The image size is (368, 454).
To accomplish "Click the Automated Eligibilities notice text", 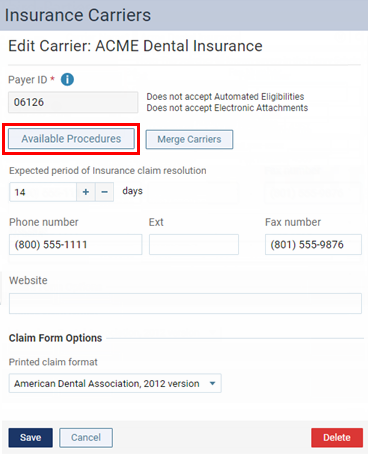I will click(x=225, y=97).
